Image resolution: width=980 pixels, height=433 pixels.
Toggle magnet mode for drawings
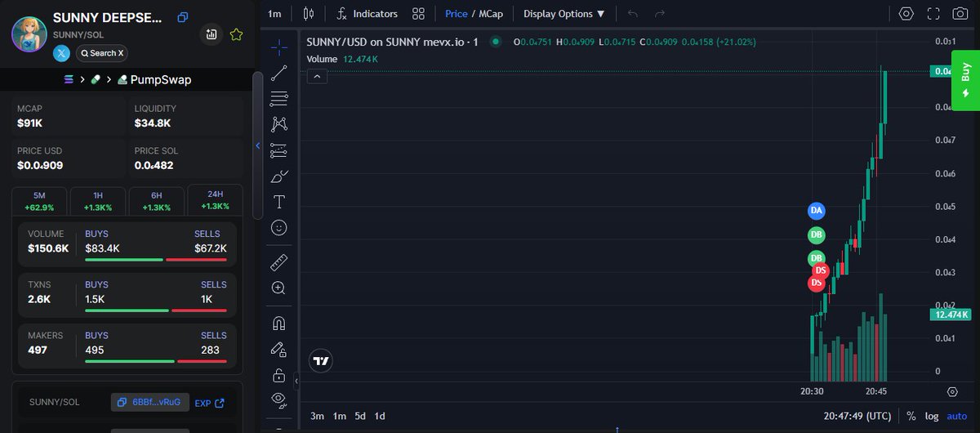pyautogui.click(x=278, y=324)
